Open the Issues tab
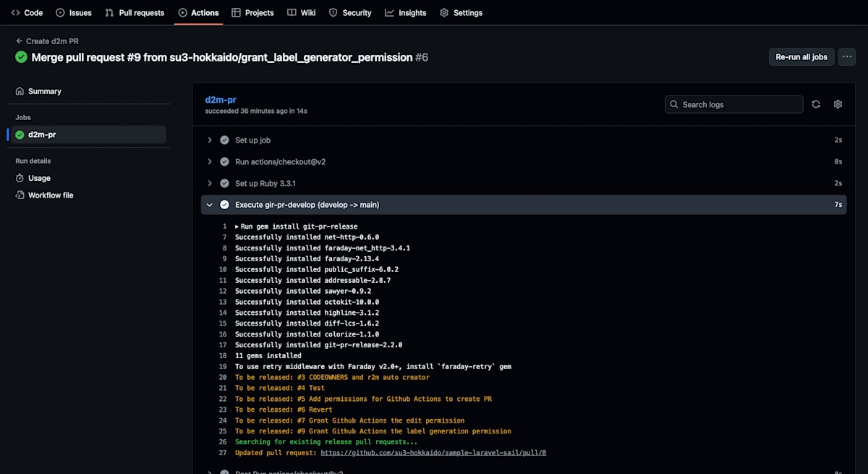 74,12
